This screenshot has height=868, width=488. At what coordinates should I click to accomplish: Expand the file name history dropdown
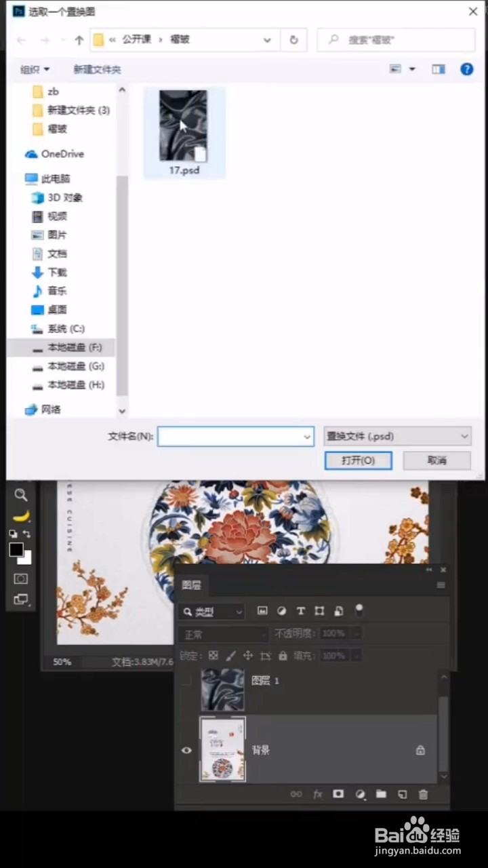307,437
